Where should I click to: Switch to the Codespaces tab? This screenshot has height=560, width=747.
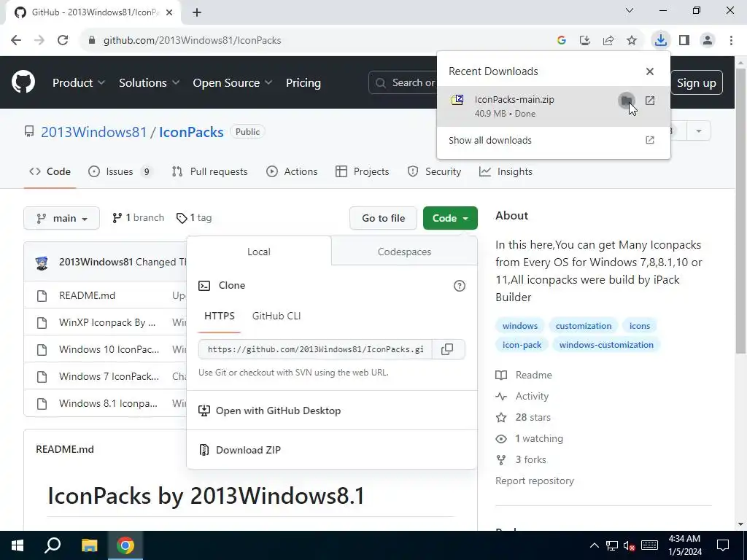(x=404, y=252)
